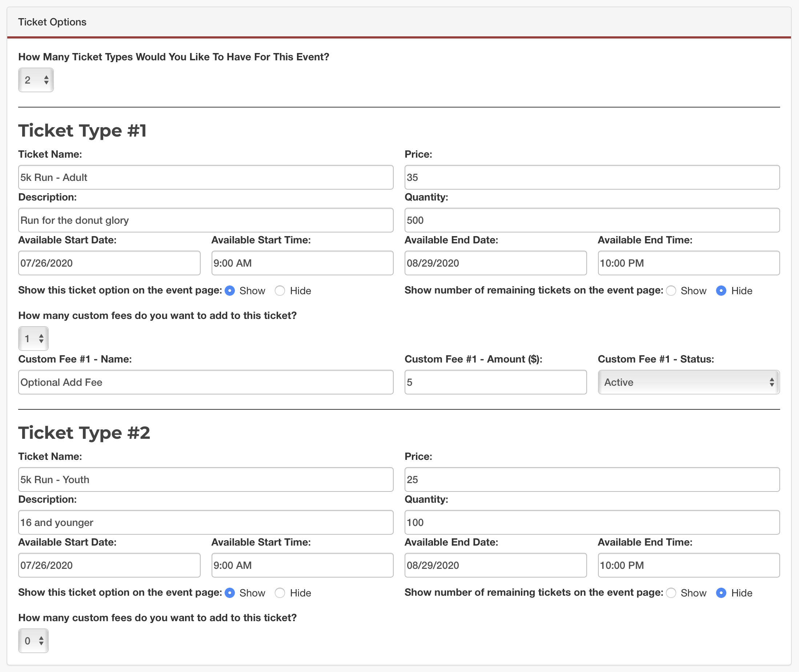Select Show for Ticket #2 remaining tickets
The width and height of the screenshot is (799, 672).
[x=671, y=593]
